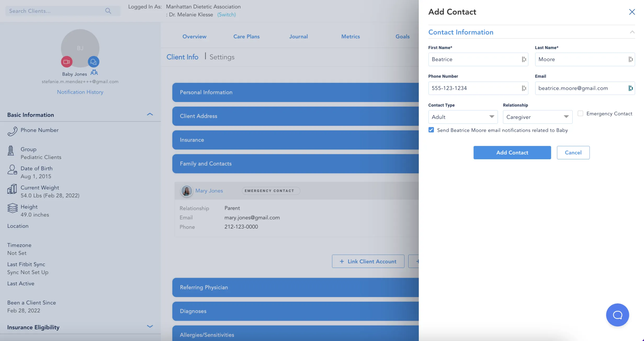Open the support chat bubble
Screen dimensions: 644x341
click(x=617, y=315)
